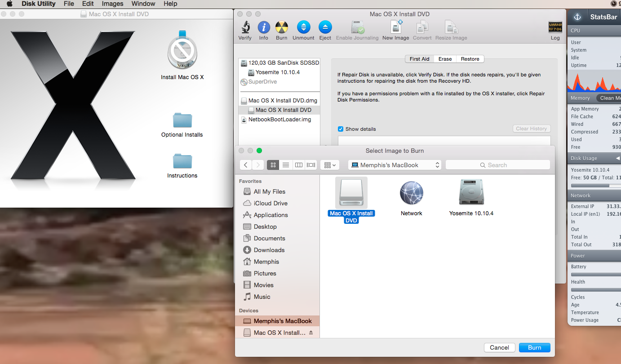
Task: Click the Unmount toolbar icon
Action: click(303, 27)
